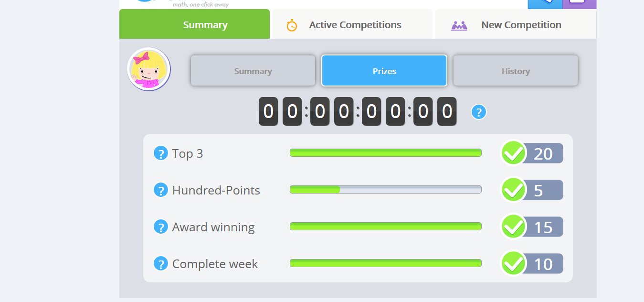Viewport: 644px width, 302px height.
Task: Click the purple people icon on New Competition
Action: (459, 25)
